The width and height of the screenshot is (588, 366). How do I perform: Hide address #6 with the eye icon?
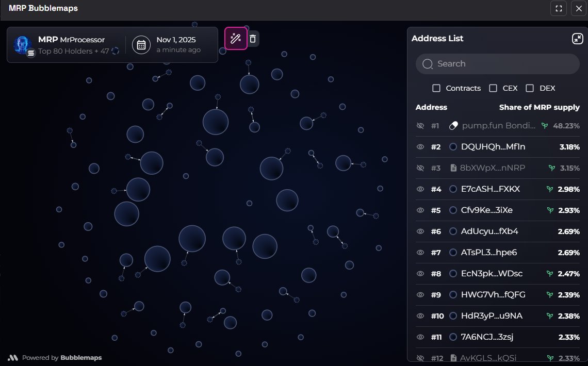pyautogui.click(x=420, y=231)
